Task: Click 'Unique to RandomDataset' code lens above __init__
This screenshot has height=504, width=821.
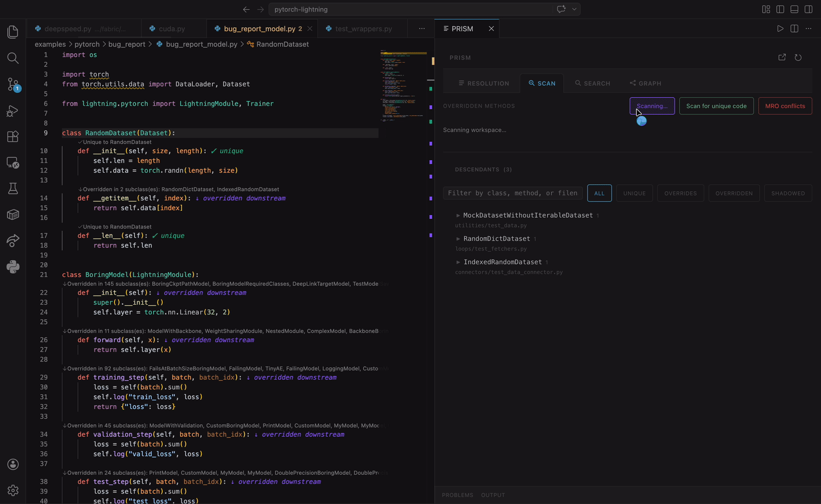Action: 115,142
